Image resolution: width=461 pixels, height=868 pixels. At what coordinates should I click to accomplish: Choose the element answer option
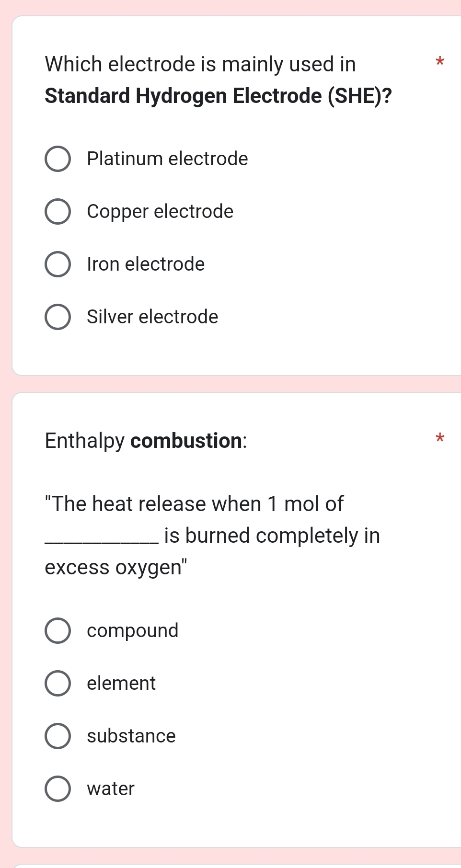(58, 684)
